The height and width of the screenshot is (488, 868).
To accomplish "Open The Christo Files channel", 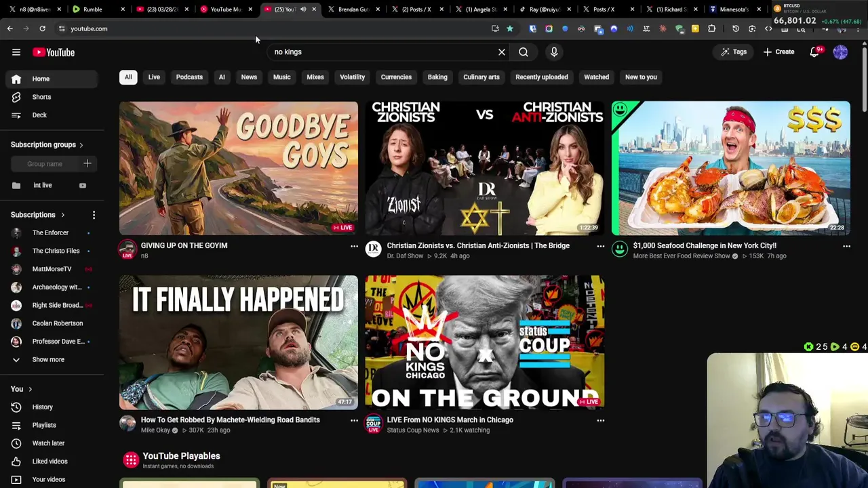I will pyautogui.click(x=52, y=251).
